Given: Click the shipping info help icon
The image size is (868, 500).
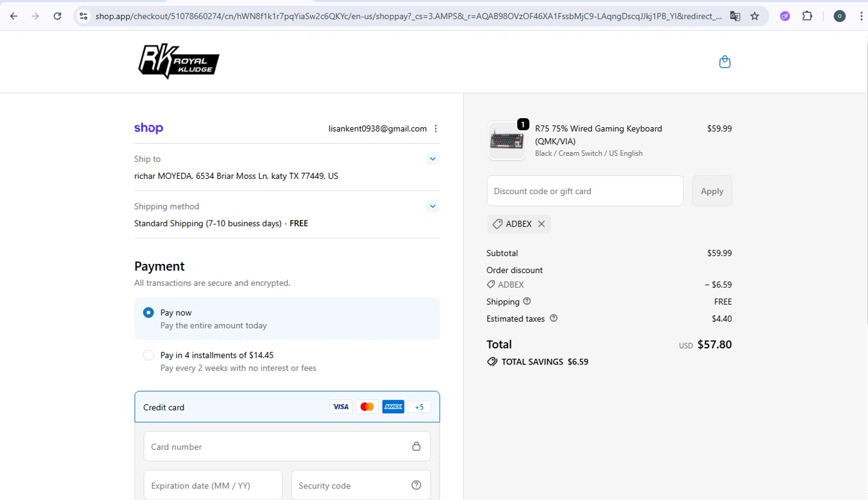Looking at the screenshot, I should (527, 301).
